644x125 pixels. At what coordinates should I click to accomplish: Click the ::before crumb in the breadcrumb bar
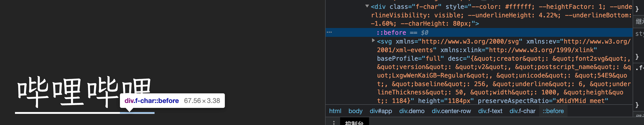pos(553,111)
